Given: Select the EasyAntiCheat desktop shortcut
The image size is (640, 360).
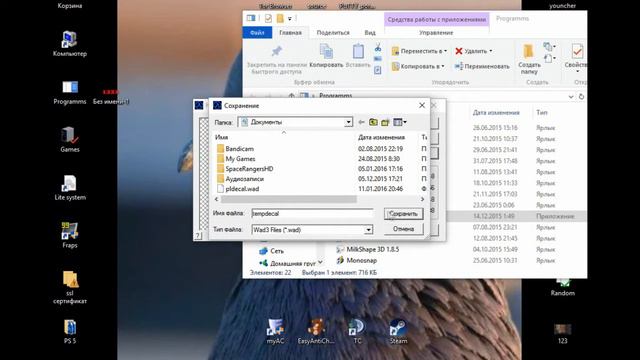Looking at the screenshot, I should point(316,331).
